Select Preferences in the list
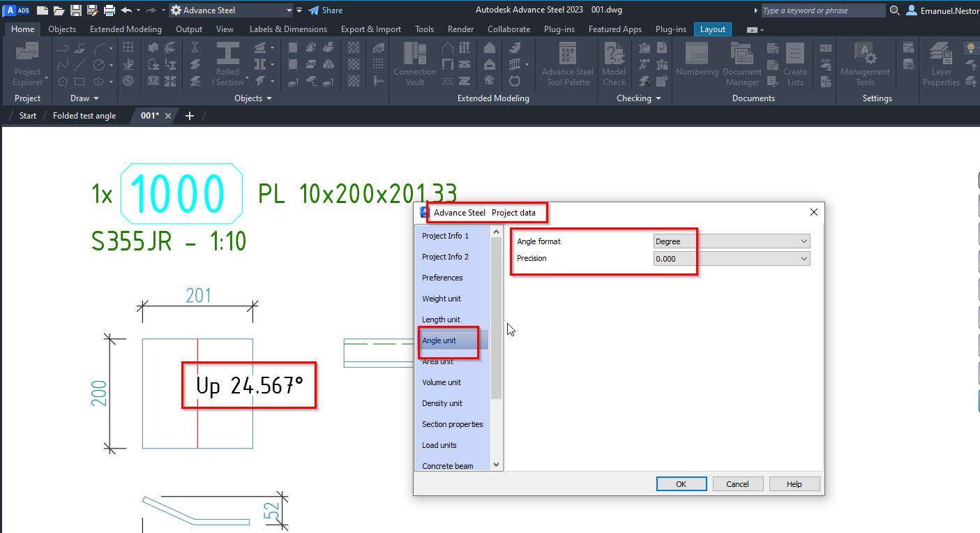This screenshot has height=533, width=980. click(453, 278)
